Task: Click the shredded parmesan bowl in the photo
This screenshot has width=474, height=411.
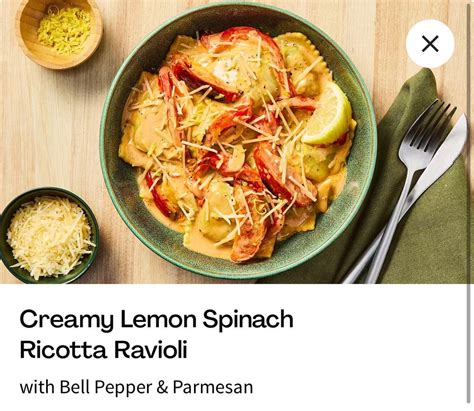Action: 49,235
